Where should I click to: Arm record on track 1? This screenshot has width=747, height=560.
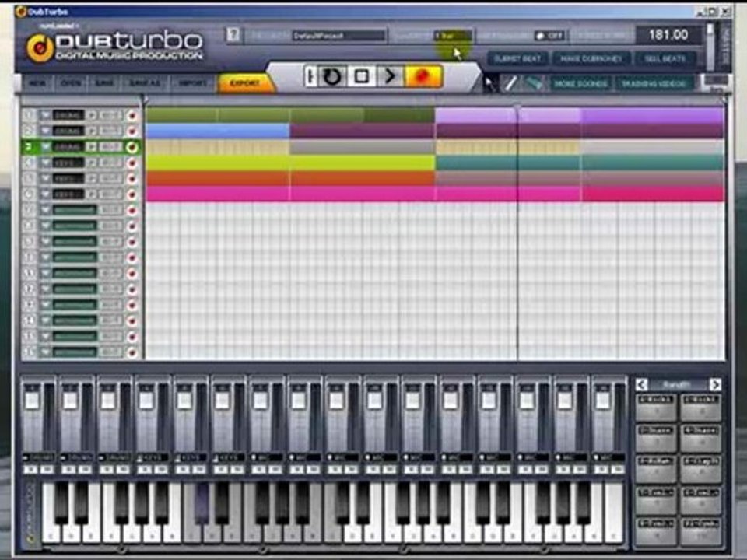point(132,116)
